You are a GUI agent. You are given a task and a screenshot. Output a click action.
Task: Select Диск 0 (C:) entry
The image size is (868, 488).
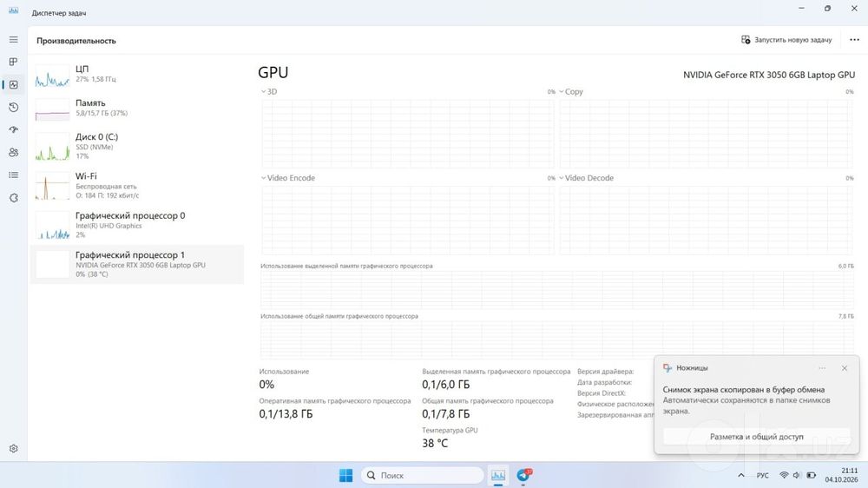tap(137, 146)
